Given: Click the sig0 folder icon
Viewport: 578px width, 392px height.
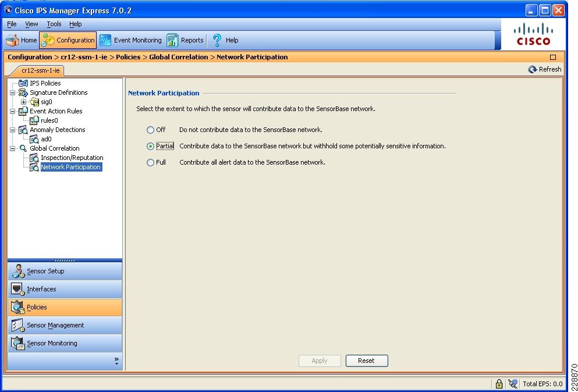Looking at the screenshot, I should point(34,102).
